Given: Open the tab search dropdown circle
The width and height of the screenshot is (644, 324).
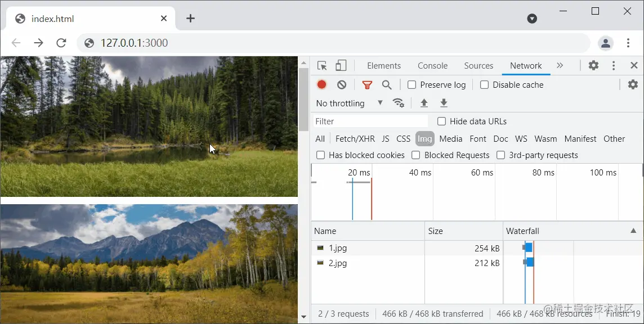Looking at the screenshot, I should click(532, 19).
